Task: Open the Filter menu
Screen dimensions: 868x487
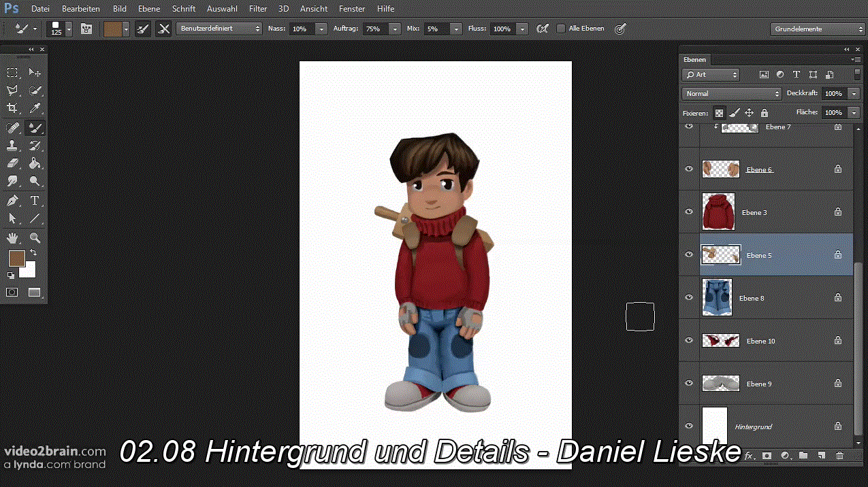Action: coord(258,9)
